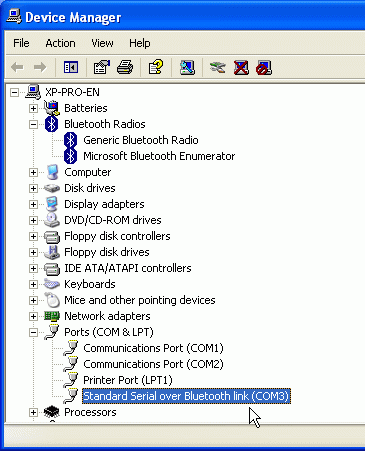365x451 pixels.
Task: Click the Generic Bluetooth Radio icon
Action: point(70,140)
